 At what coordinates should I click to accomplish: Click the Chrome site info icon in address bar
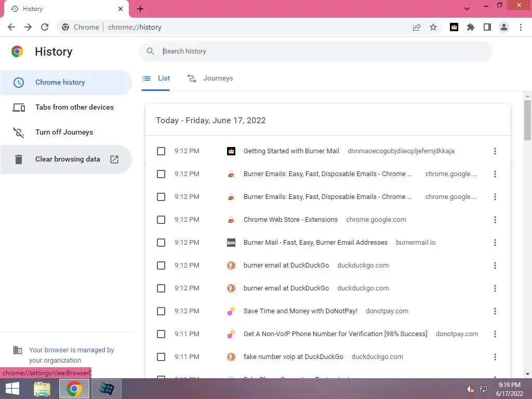point(65,27)
